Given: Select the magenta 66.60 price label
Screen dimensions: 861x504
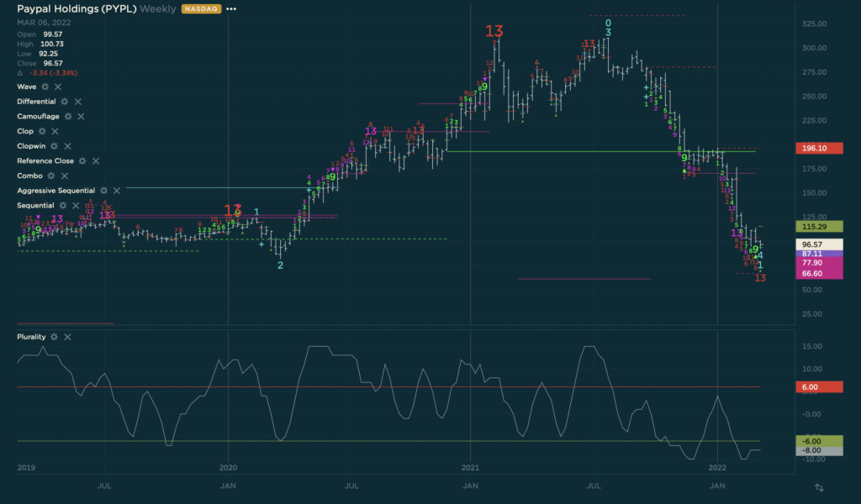Looking at the screenshot, I should [819, 273].
